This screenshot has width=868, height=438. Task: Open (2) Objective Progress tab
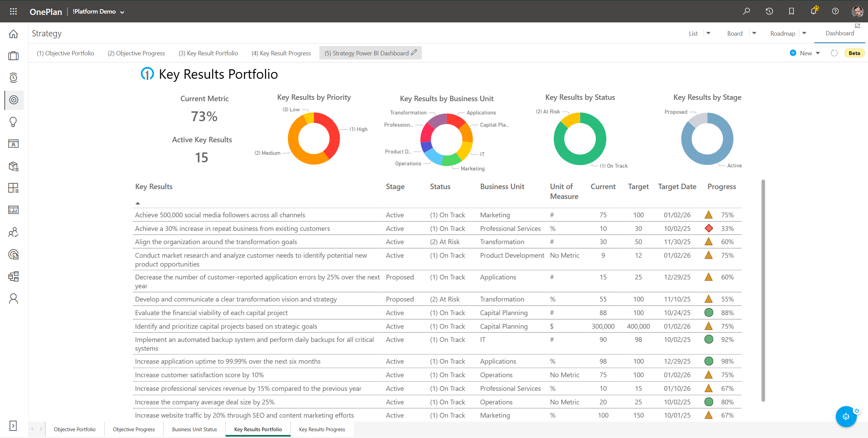(136, 53)
